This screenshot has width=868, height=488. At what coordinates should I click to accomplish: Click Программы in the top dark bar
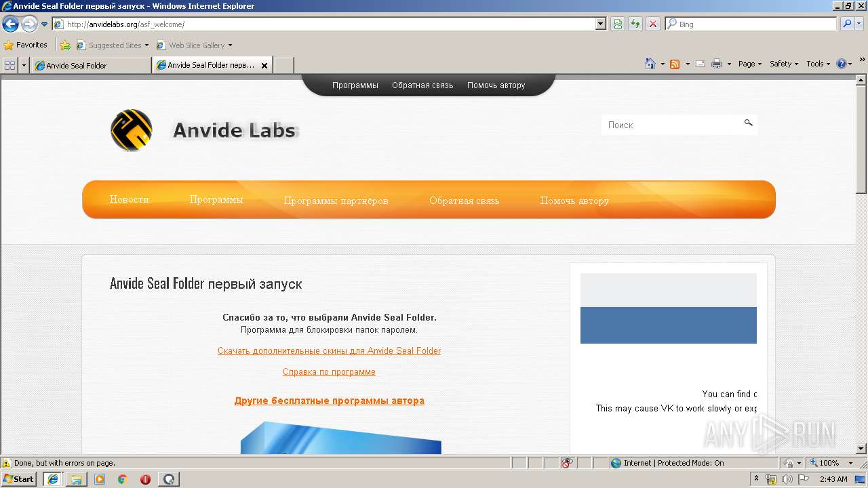pyautogui.click(x=355, y=85)
